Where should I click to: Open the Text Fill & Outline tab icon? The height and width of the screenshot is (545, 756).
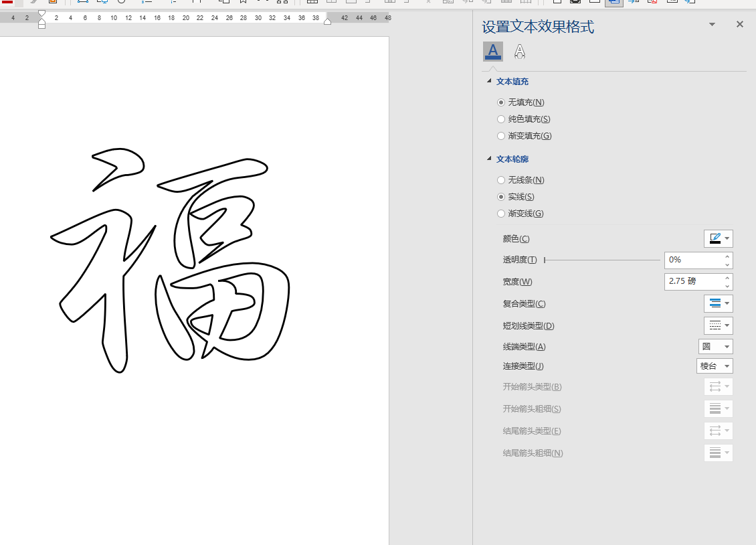click(493, 51)
